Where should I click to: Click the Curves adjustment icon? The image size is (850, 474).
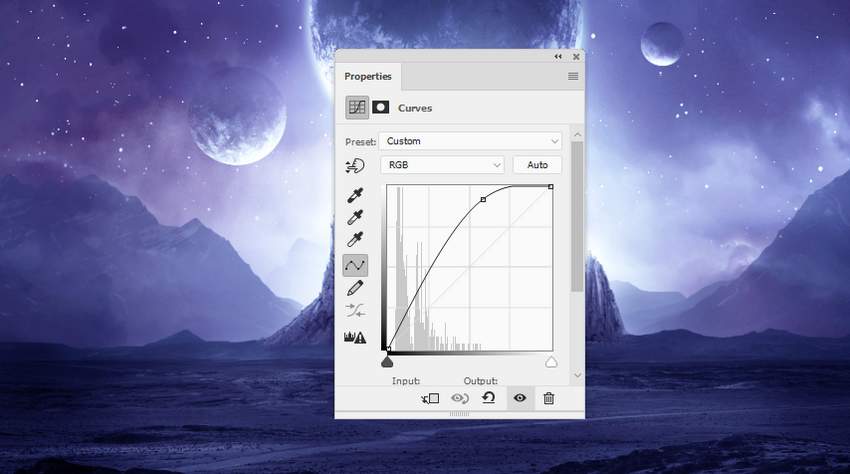(x=357, y=107)
